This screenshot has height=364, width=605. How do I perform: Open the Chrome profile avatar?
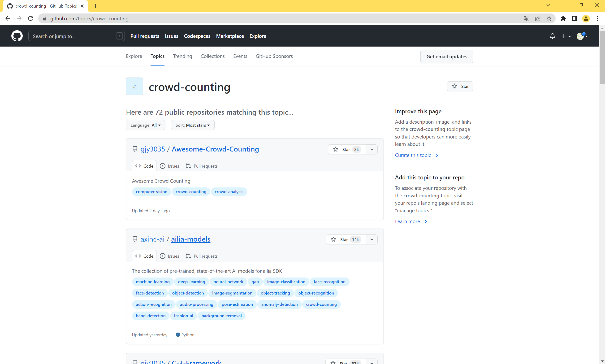coord(586,18)
